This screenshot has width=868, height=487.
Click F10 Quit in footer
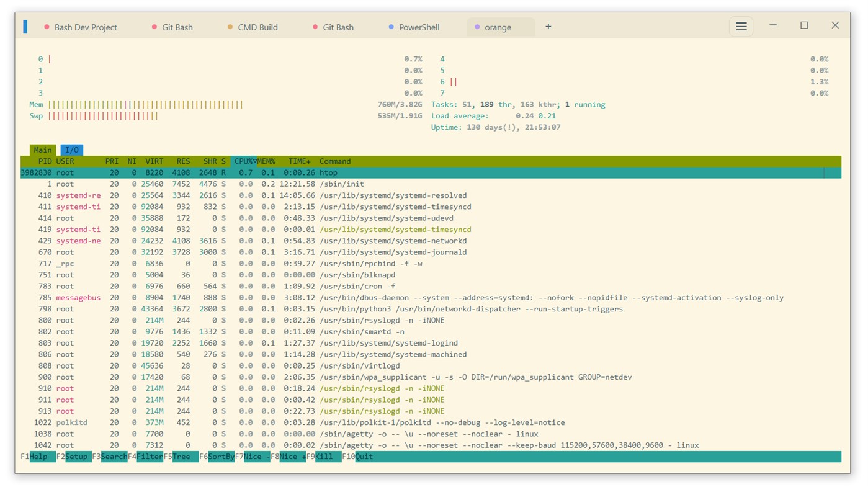[x=358, y=457]
